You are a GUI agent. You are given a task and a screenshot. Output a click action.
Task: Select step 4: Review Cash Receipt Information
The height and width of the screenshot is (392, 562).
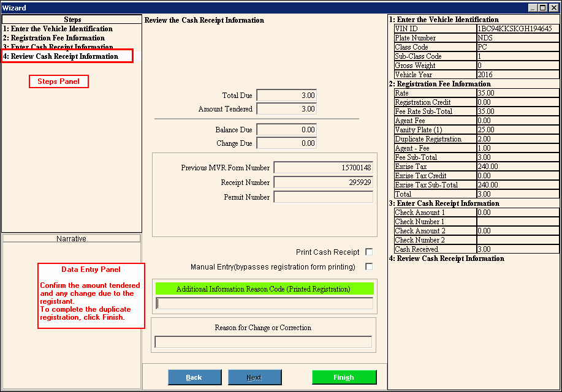61,56
